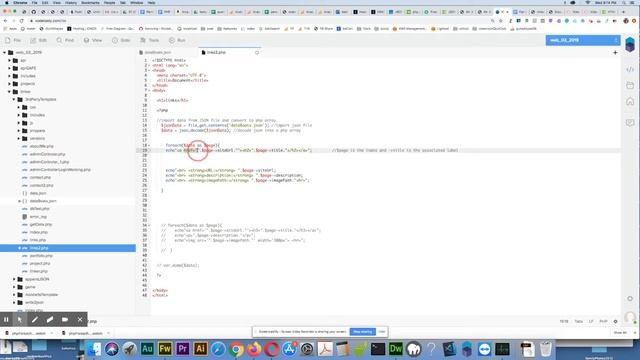The image size is (640, 360).
Task: Click the code brackets icon in right sidebar
Action: tap(630, 70)
